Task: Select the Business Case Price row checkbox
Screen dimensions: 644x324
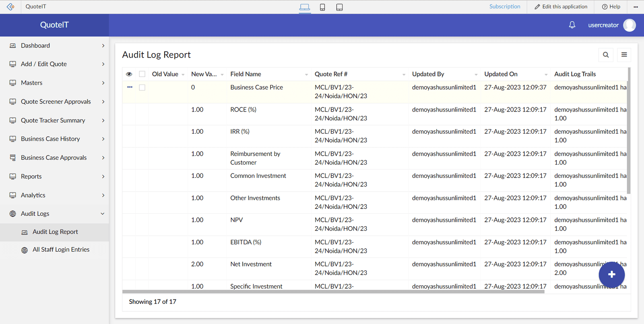Action: tap(142, 87)
